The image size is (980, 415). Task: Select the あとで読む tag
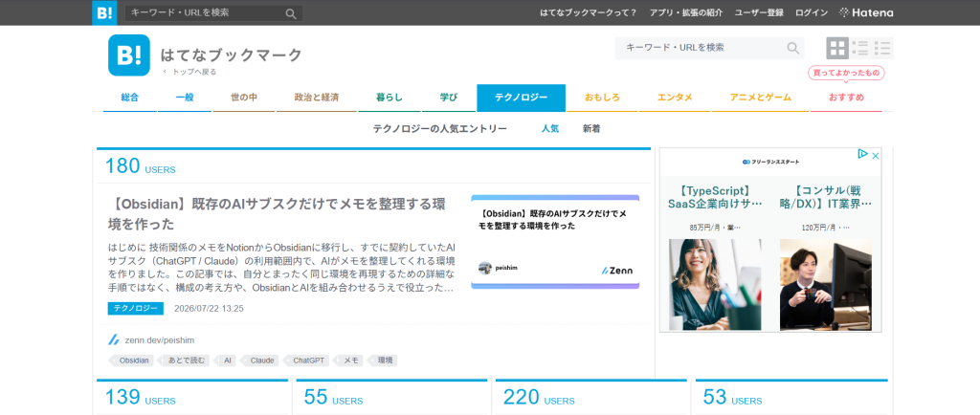185,360
